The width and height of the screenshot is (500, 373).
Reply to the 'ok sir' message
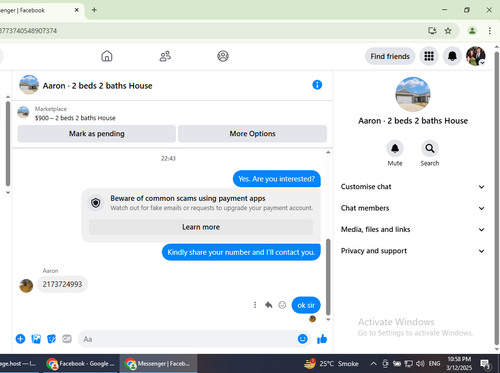click(x=269, y=305)
